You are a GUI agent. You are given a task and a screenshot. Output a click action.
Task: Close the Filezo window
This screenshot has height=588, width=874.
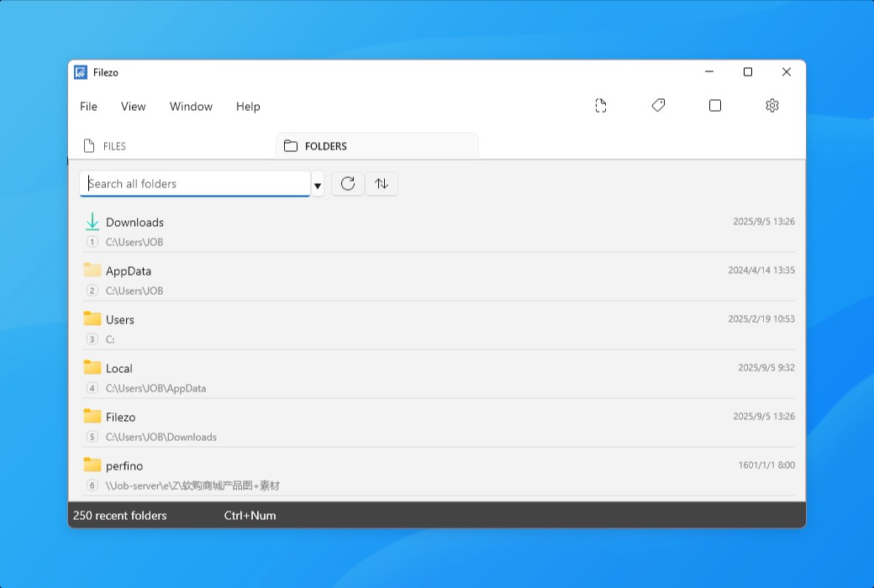click(787, 72)
